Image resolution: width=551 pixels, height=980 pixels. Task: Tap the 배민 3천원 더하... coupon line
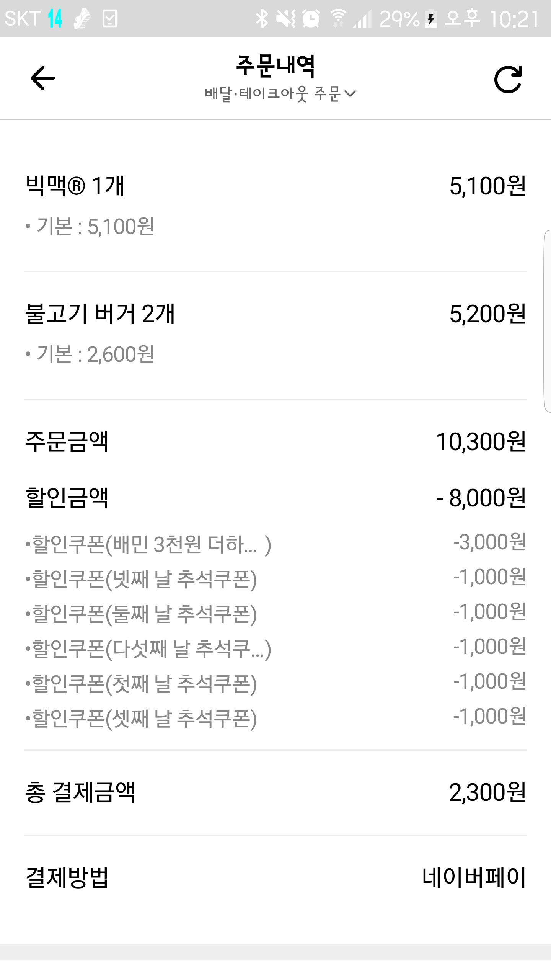[148, 544]
